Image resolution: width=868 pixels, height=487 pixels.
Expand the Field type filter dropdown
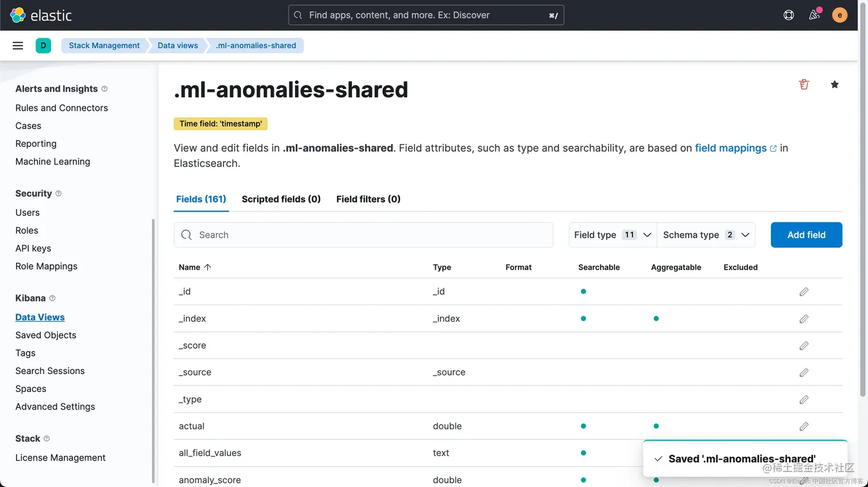coord(613,235)
